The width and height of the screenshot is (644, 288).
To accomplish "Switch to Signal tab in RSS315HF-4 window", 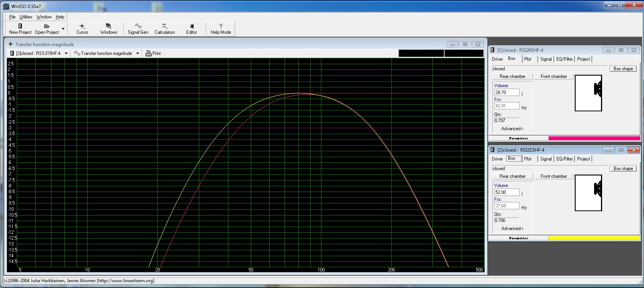I will [546, 159].
